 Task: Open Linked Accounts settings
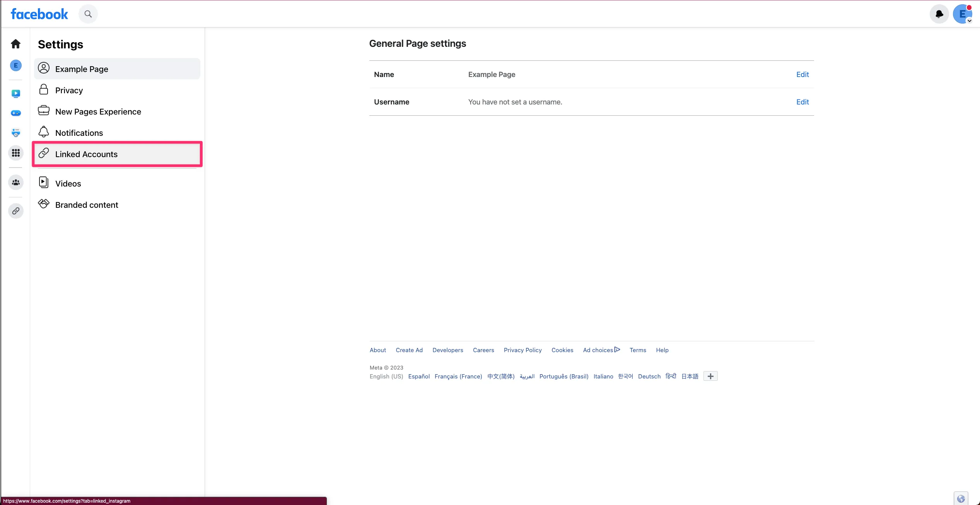(x=117, y=154)
